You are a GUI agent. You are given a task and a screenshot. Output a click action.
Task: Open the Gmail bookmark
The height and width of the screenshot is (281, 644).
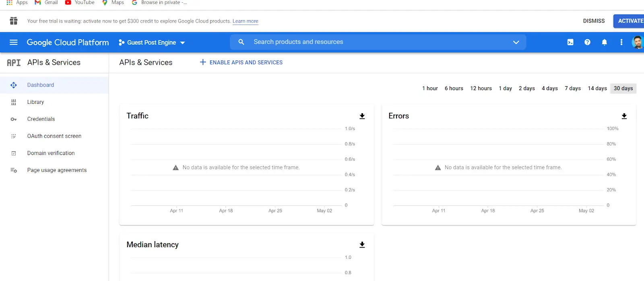pyautogui.click(x=46, y=2)
